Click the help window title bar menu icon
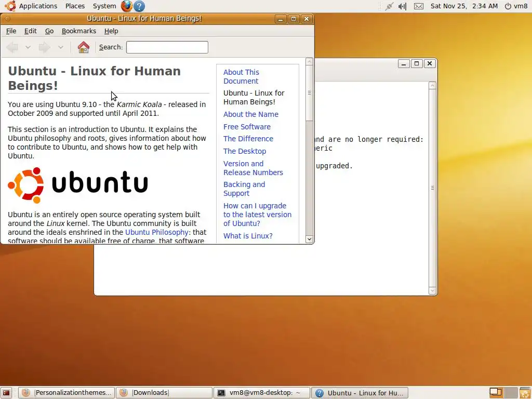The height and width of the screenshot is (399, 532). (7, 19)
